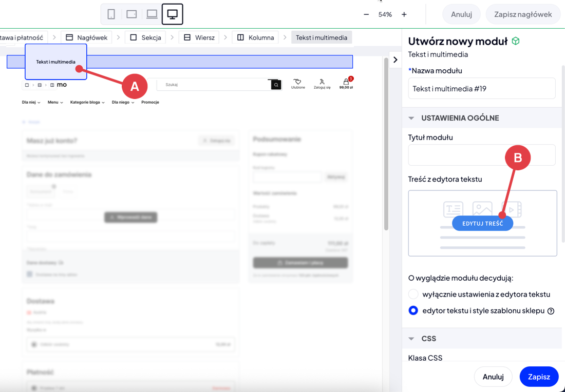Select 'edytor tekstu i style szablonu sklepu' radio
565x392 pixels.
[x=413, y=310]
